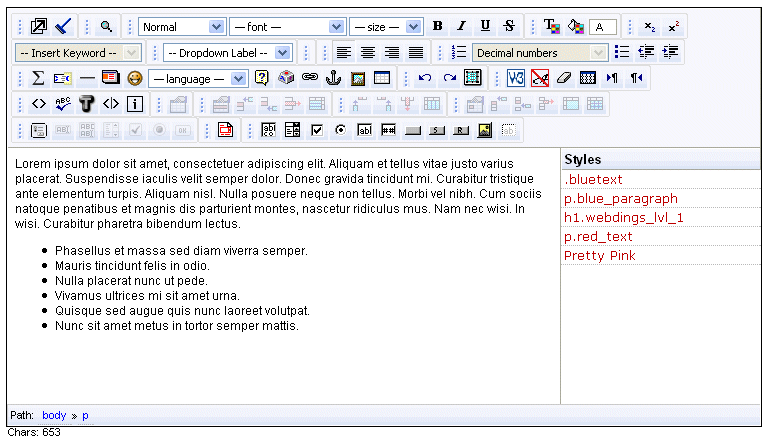Open the language dropdown

[198, 79]
